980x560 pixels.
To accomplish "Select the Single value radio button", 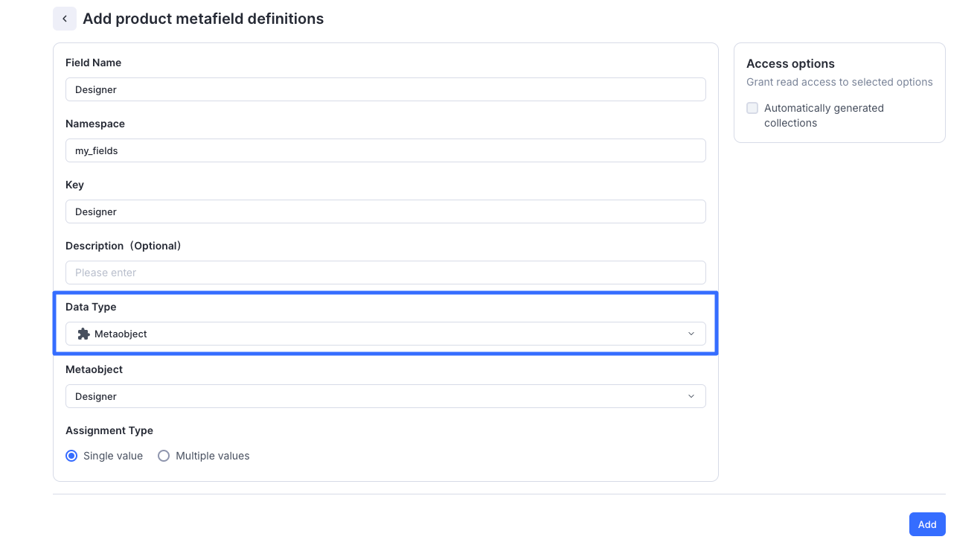I will click(x=71, y=456).
